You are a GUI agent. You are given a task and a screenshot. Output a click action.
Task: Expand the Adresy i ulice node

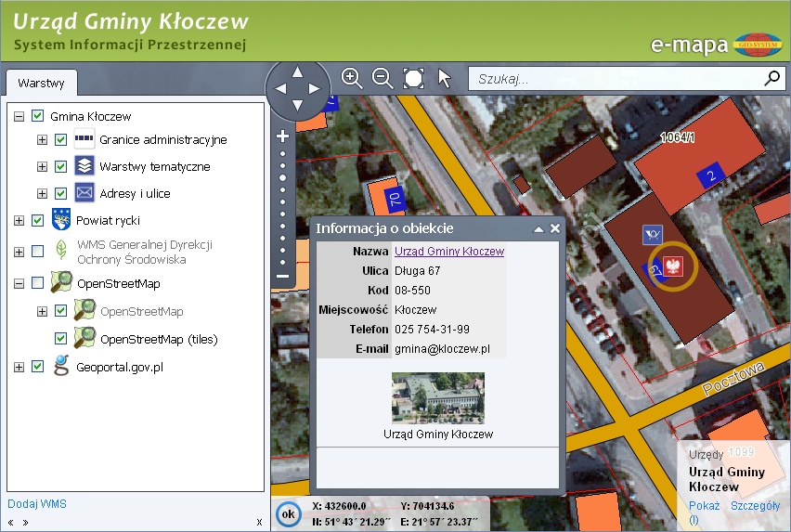click(x=42, y=194)
